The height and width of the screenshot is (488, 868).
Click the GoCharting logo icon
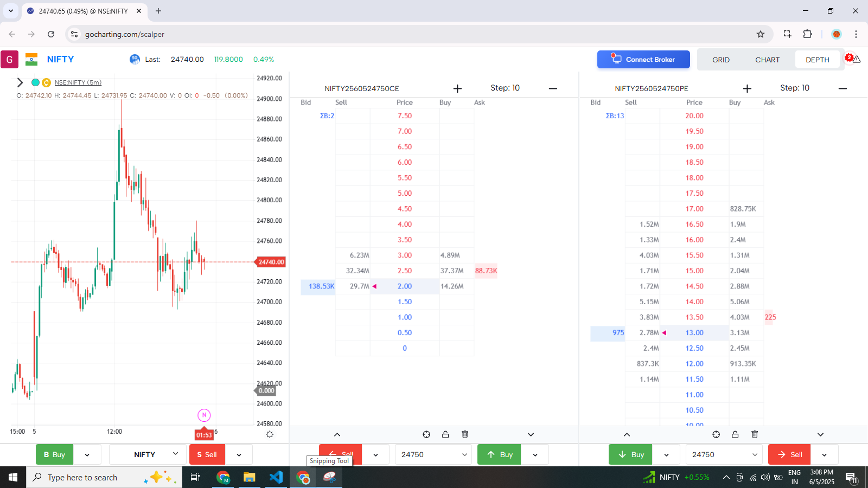9,59
